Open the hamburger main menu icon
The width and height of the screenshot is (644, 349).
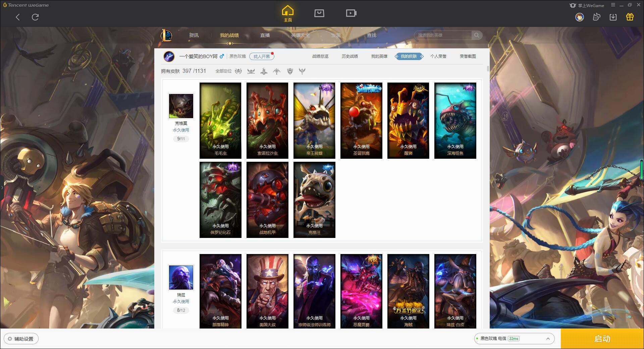click(613, 5)
